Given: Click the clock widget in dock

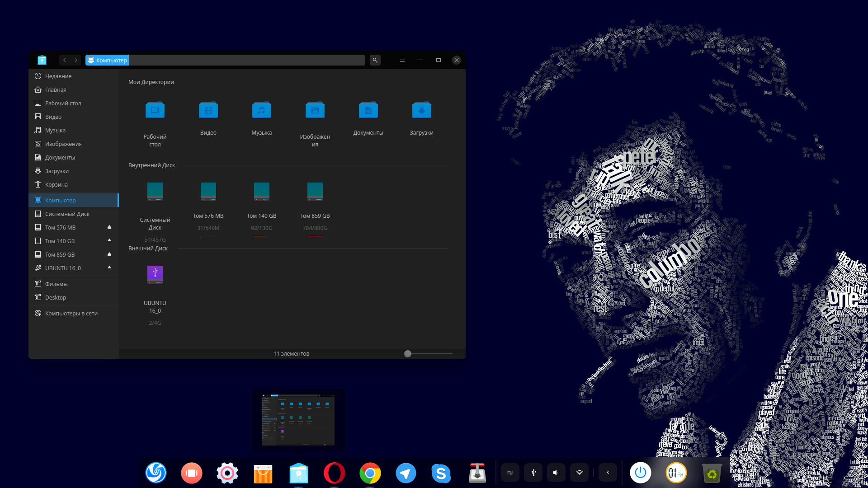Looking at the screenshot, I should tap(676, 473).
